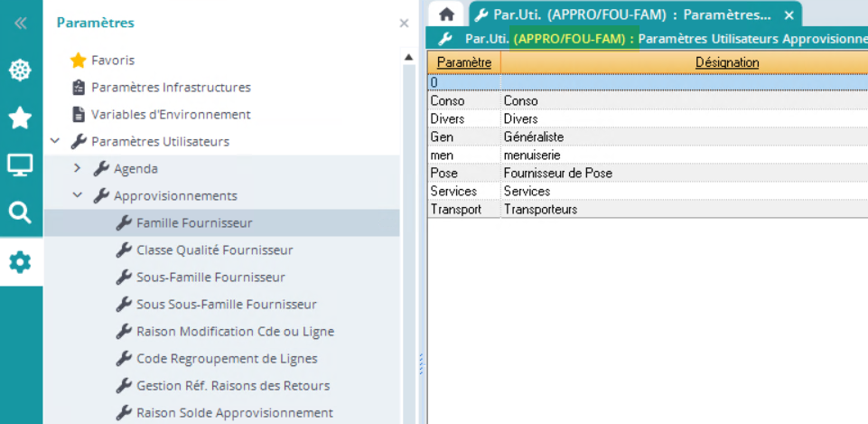The height and width of the screenshot is (424, 868).
Task: Open Paramètres Infrastructures item
Action: pos(170,88)
